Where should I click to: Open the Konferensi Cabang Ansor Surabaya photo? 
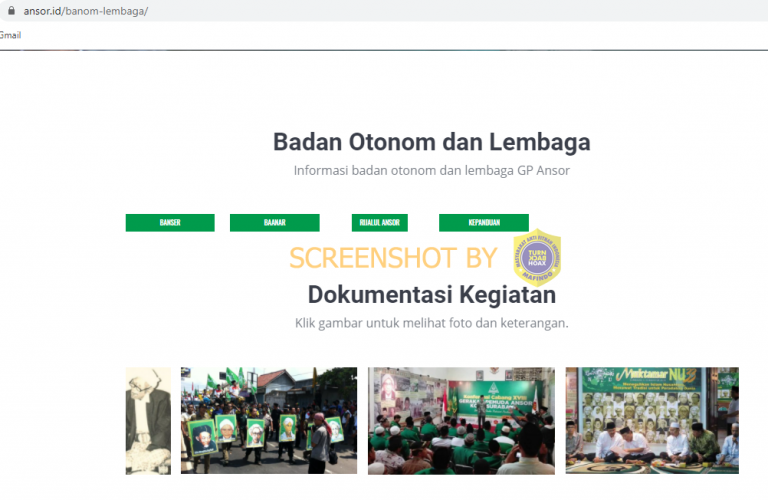(461, 421)
